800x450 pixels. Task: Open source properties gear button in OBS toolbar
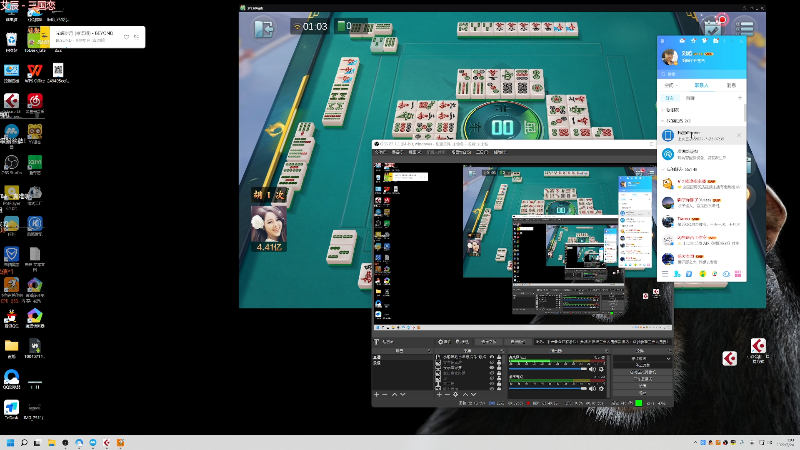click(444, 341)
